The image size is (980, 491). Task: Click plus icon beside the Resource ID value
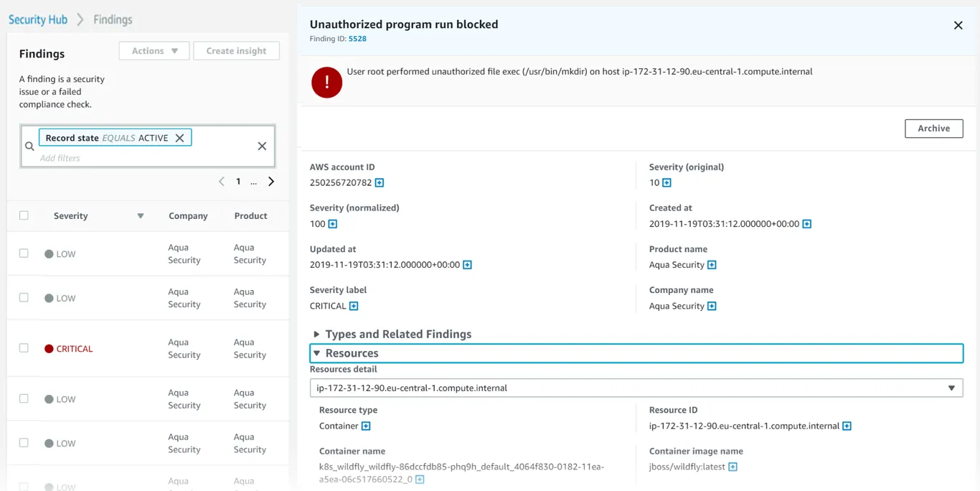coord(847,426)
